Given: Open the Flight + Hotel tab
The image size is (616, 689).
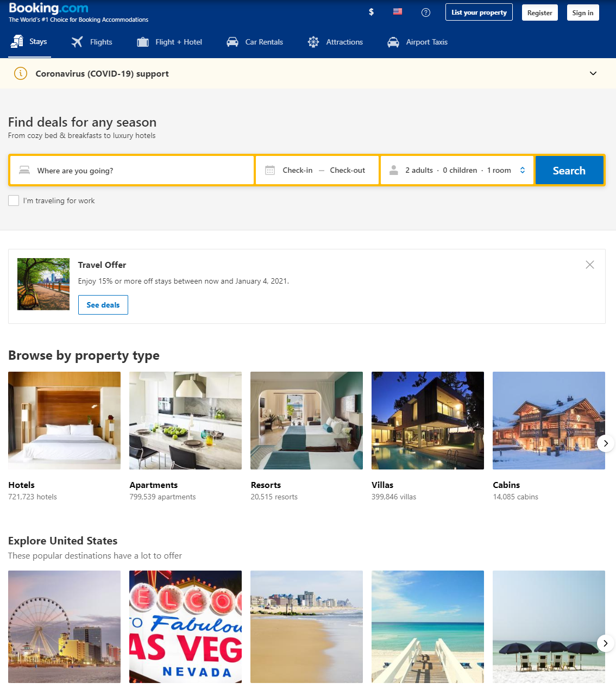Looking at the screenshot, I should point(169,41).
